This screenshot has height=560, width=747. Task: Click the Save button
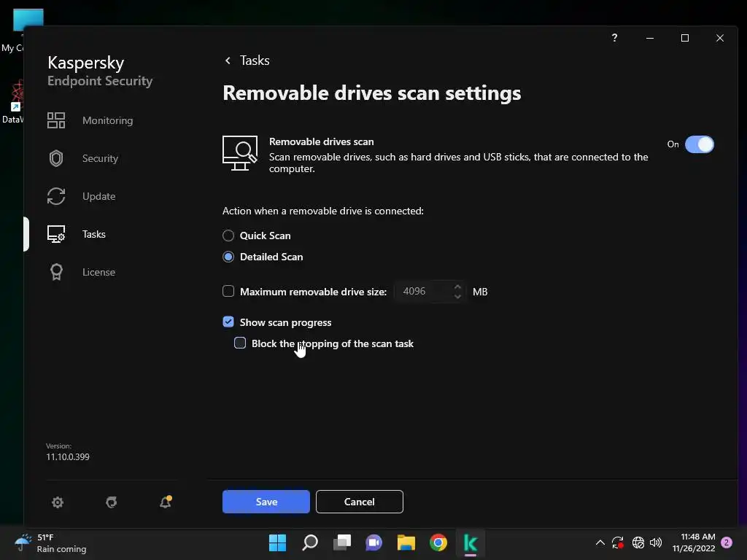[x=266, y=502]
